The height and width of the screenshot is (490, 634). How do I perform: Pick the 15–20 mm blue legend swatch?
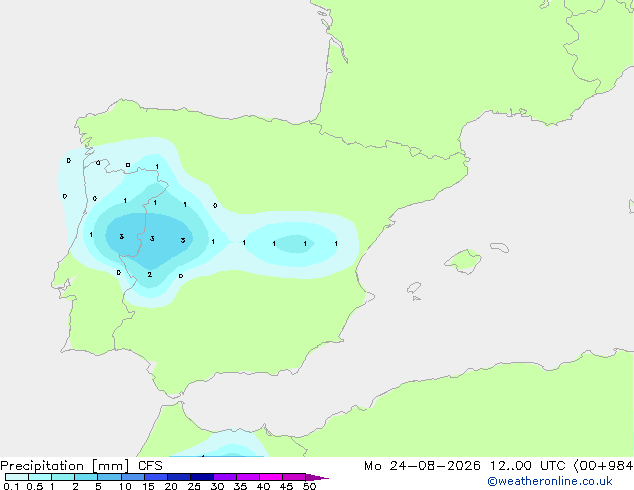156,477
